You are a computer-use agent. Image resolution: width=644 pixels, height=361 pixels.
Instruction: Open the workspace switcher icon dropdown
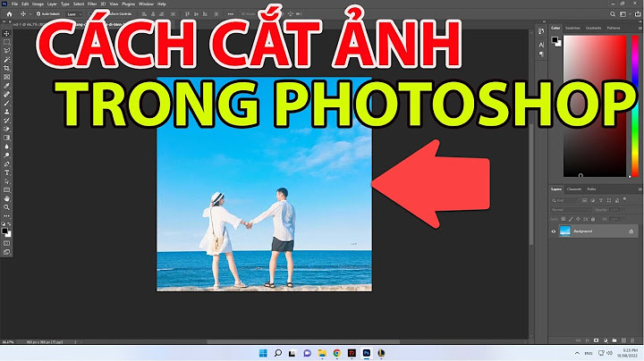coord(624,14)
